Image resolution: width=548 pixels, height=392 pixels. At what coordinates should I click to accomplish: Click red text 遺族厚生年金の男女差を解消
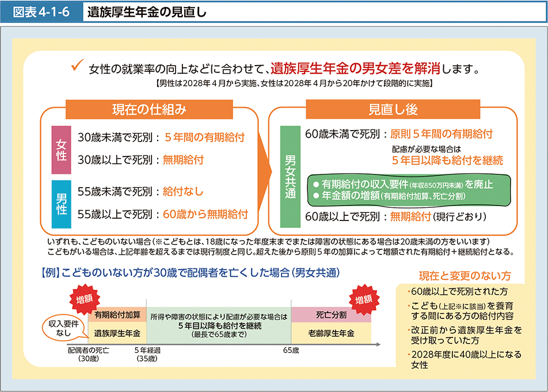click(355, 68)
